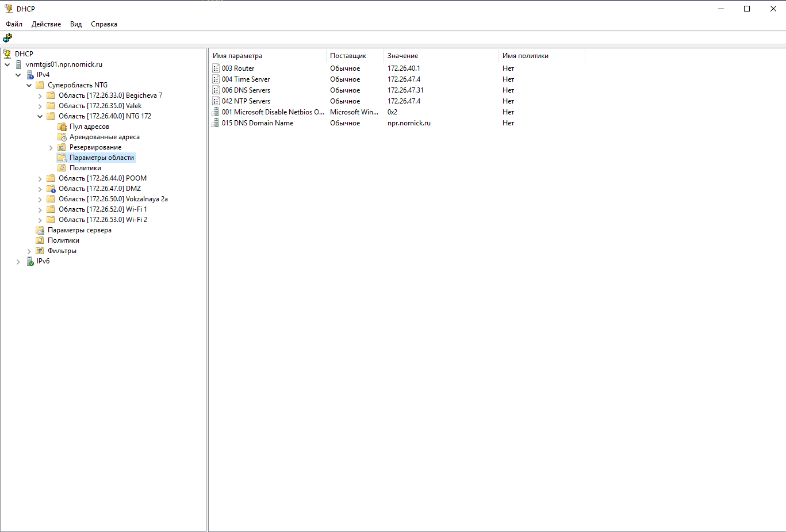The height and width of the screenshot is (532, 786).
Task: Open the Справка menu
Action: tap(103, 24)
